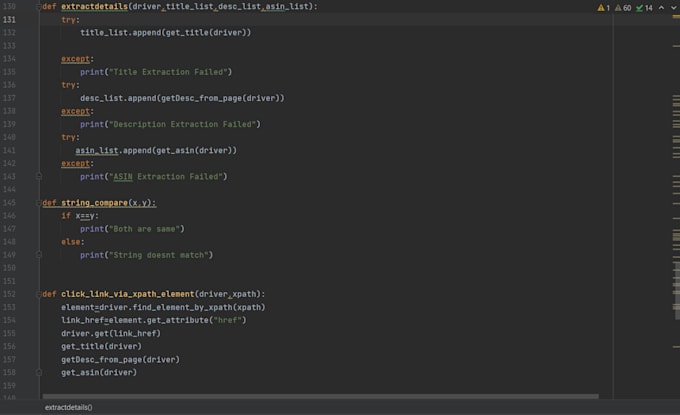The width and height of the screenshot is (680, 415).
Task: Click "Description Extraction Failed" string
Action: pos(182,124)
